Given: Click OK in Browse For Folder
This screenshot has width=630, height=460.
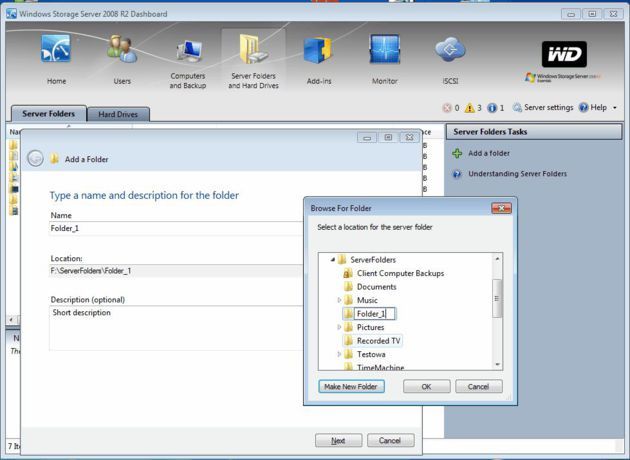Looking at the screenshot, I should tap(426, 386).
